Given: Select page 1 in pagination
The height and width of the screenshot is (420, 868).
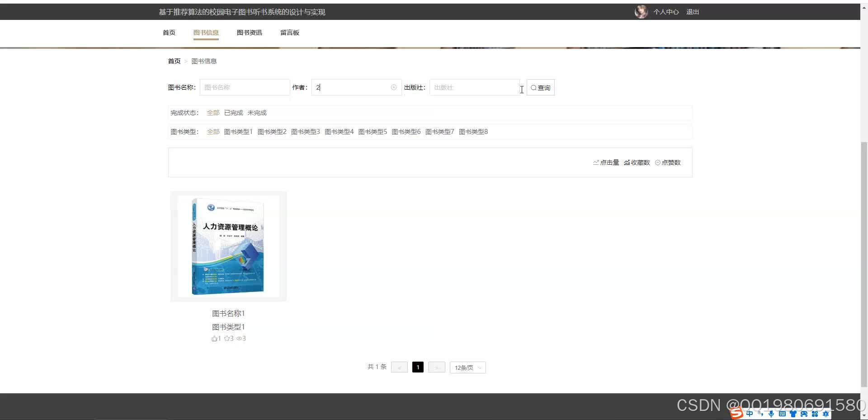Looking at the screenshot, I should point(418,367).
